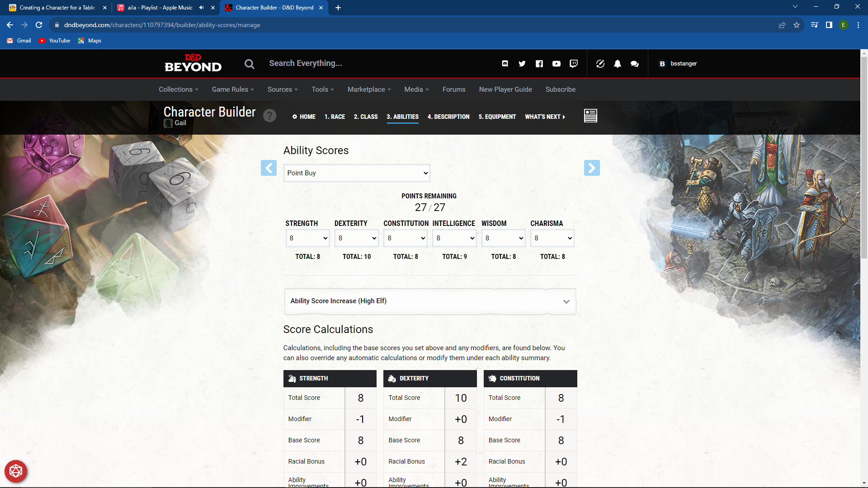Image resolution: width=868 pixels, height=488 pixels.
Task: Click the Charisma score selection box
Action: coord(552,238)
